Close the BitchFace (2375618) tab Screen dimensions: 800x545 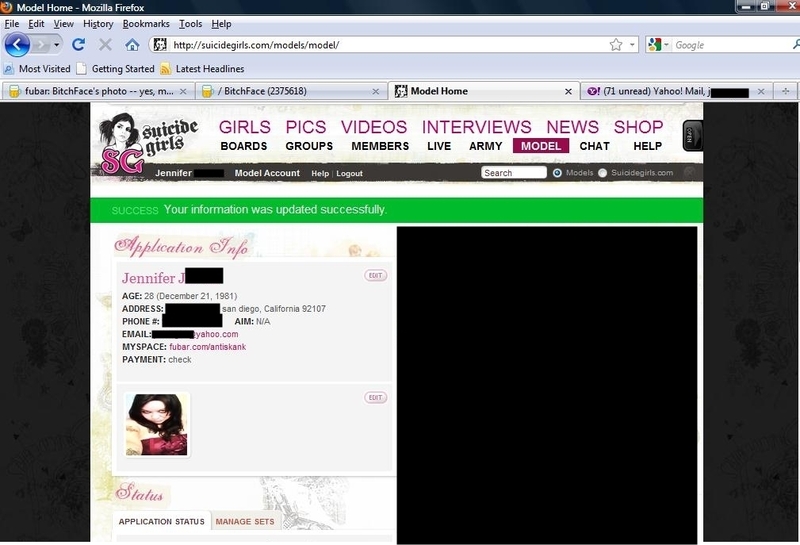pos(376,91)
